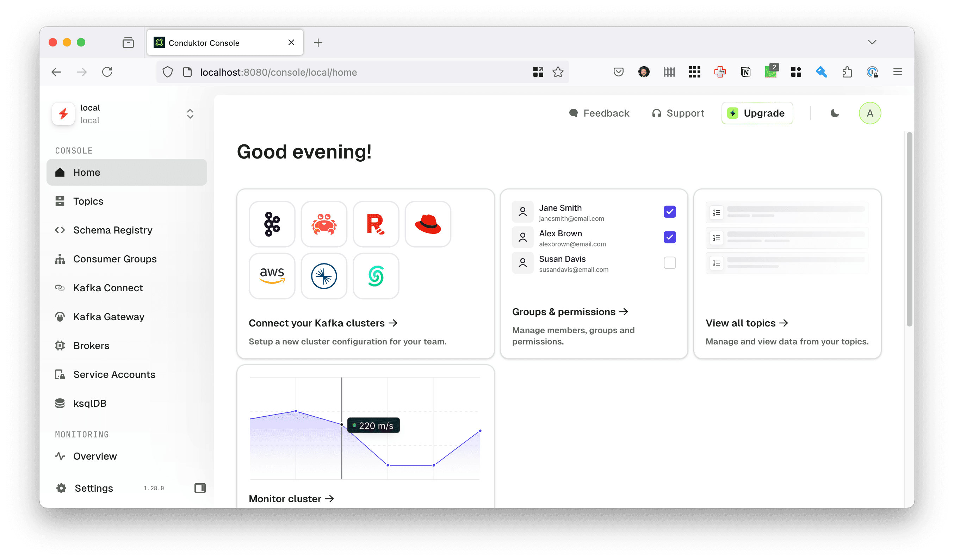Click the Upgrade button
The width and height of the screenshot is (954, 560).
pyautogui.click(x=757, y=113)
